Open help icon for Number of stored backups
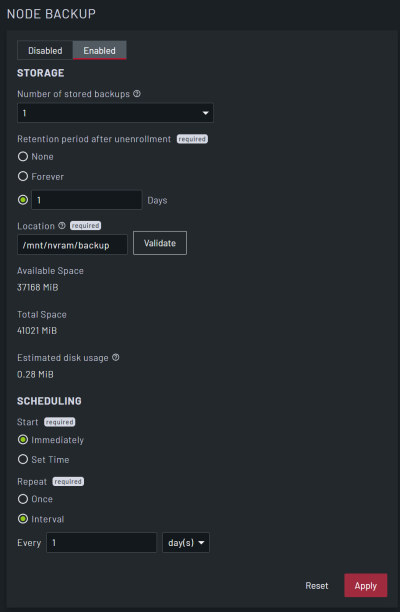Image resolution: width=400 pixels, height=612 pixels. click(137, 94)
